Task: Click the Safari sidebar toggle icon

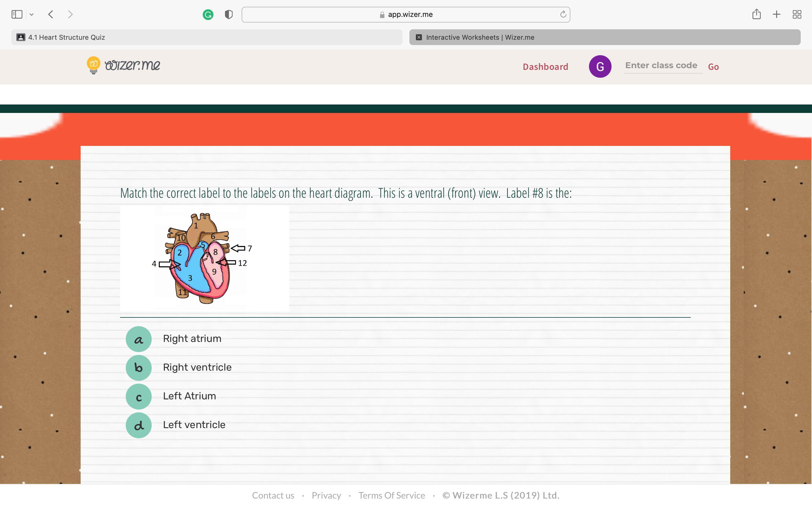Action: (17, 14)
